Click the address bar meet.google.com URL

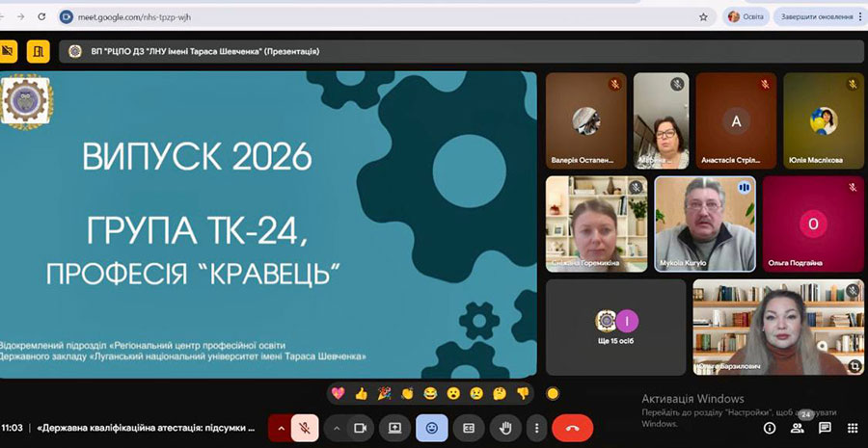coord(134,17)
